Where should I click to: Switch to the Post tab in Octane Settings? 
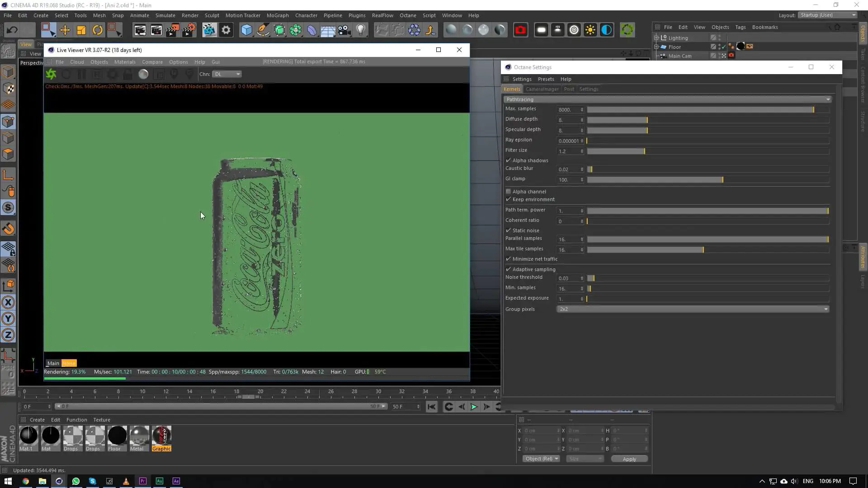(569, 89)
